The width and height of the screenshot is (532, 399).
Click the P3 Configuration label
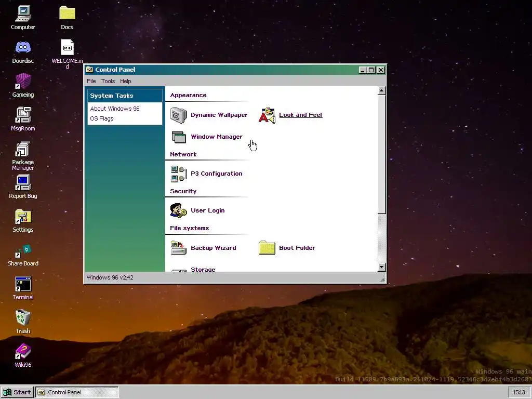[x=217, y=174]
